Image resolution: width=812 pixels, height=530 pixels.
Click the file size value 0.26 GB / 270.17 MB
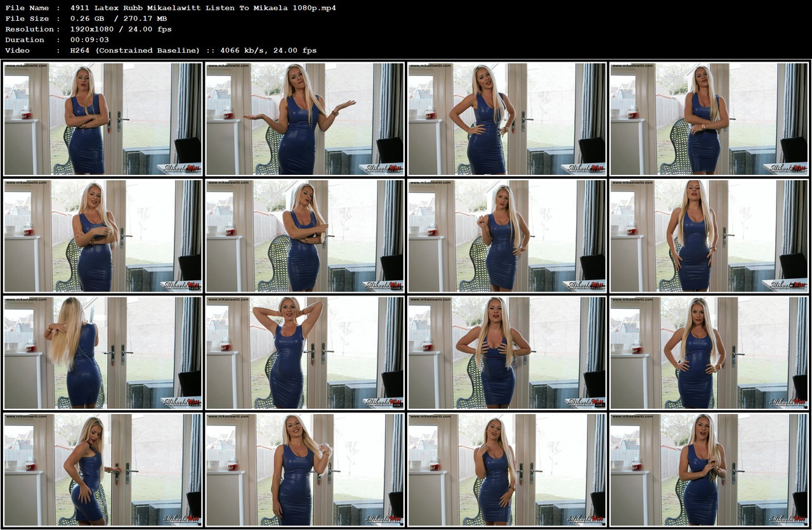click(x=119, y=19)
